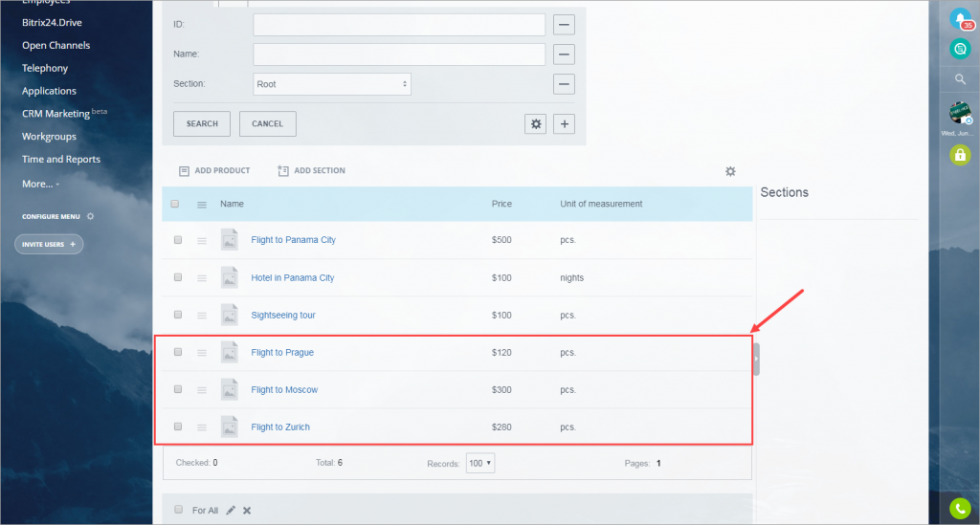Open the Flight to Panama City product link
This screenshot has width=980, height=525.
click(x=293, y=240)
